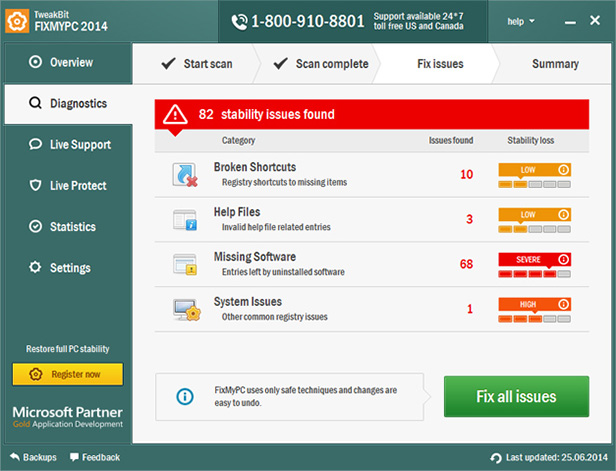Click the Stability loss column header
Image resolution: width=616 pixels, height=471 pixels.
coord(530,140)
